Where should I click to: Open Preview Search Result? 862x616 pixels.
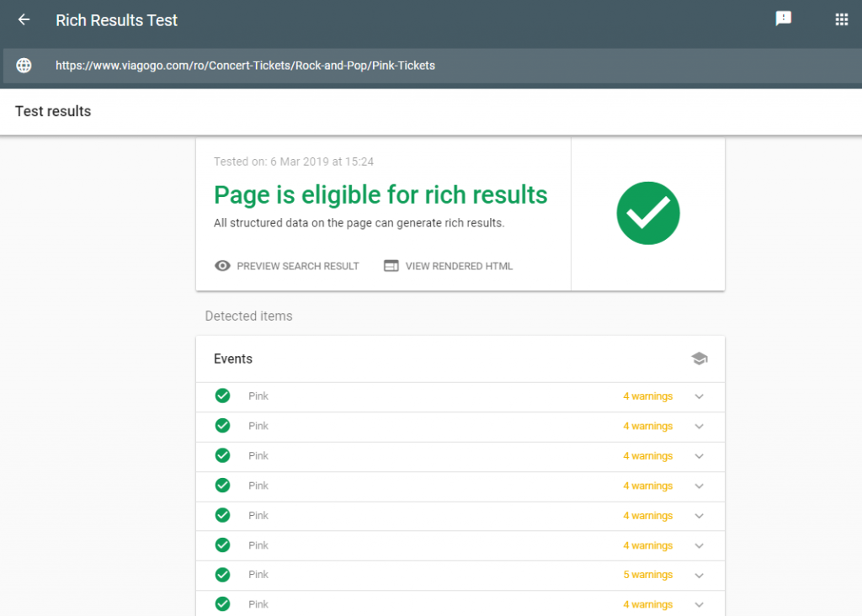coord(287,265)
